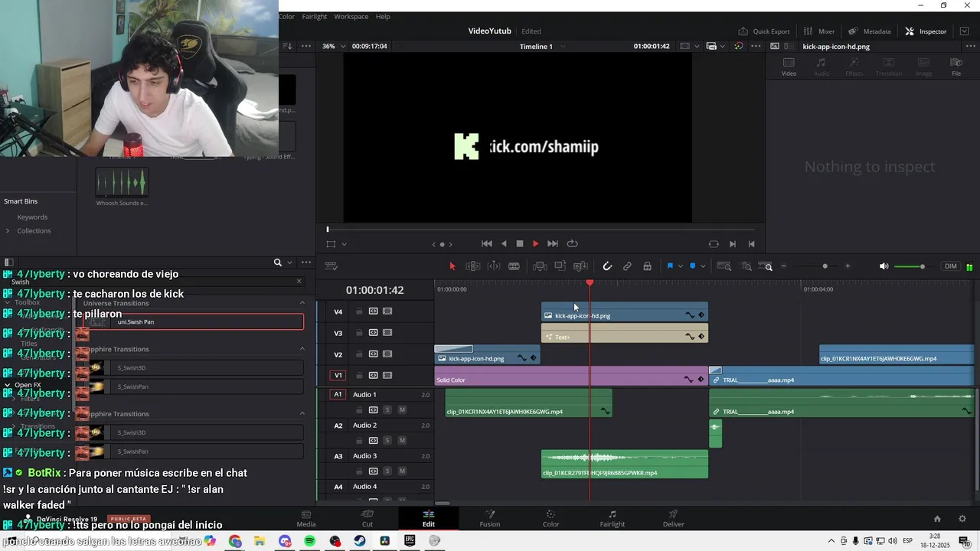Open the effects search options dropdown arrow
The width and height of the screenshot is (980, 551).
tap(289, 262)
